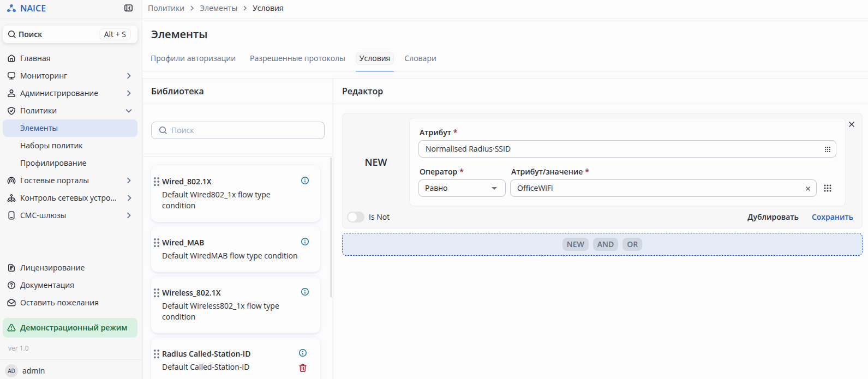
Task: Toggle the Is Not switch
Action: pos(356,217)
